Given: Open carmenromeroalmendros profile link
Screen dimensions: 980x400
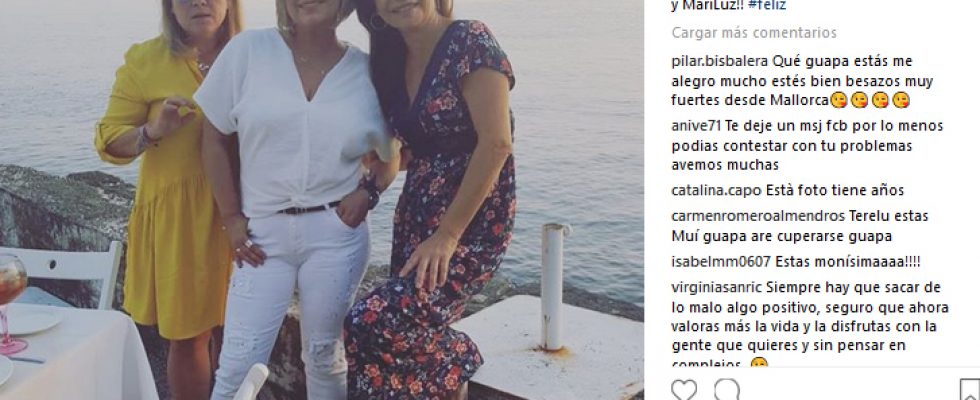Looking at the screenshot, I should click(x=758, y=216).
